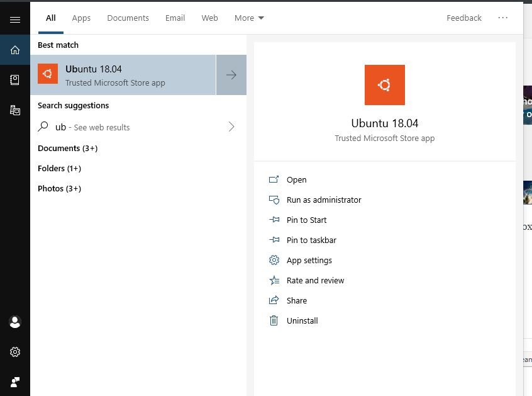Open App settings via the gear icon

[274, 260]
